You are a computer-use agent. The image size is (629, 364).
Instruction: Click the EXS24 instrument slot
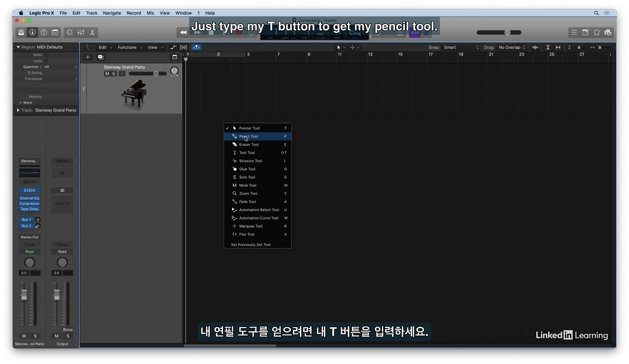29,190
